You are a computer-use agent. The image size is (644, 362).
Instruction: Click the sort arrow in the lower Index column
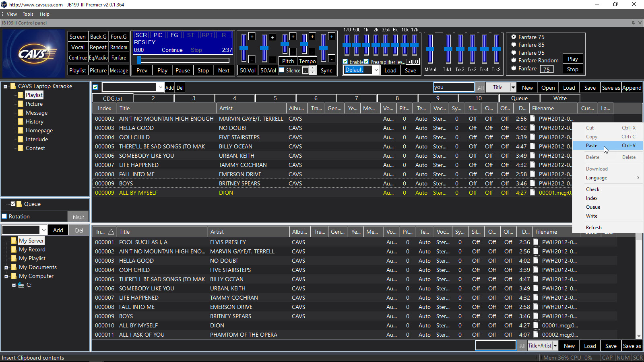click(x=111, y=232)
